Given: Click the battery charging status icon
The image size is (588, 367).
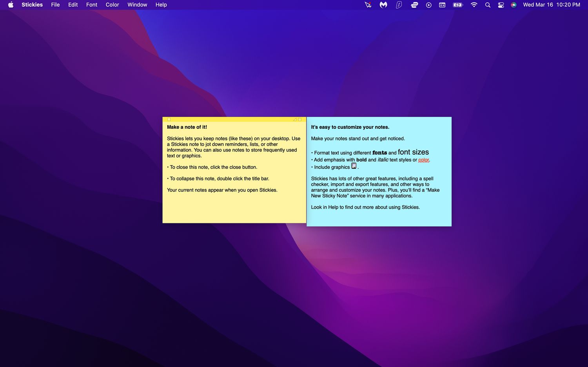Looking at the screenshot, I should pyautogui.click(x=457, y=5).
